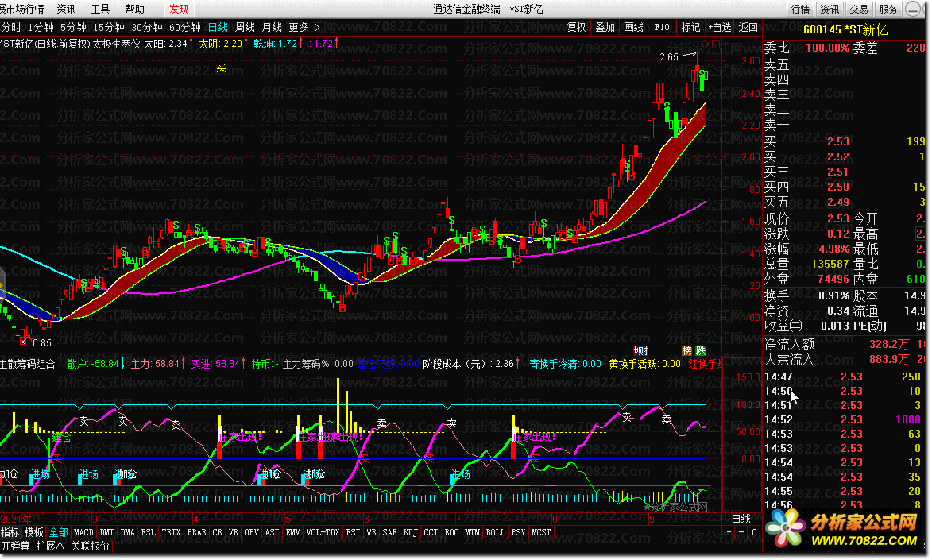Open the 资讯 menu in menu bar

[66, 9]
